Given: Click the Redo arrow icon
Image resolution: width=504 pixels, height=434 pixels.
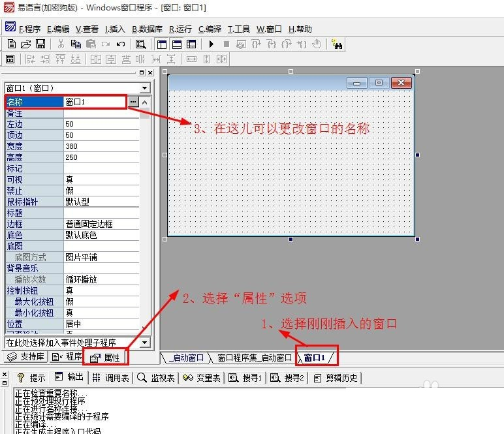Looking at the screenshot, I should tap(106, 44).
